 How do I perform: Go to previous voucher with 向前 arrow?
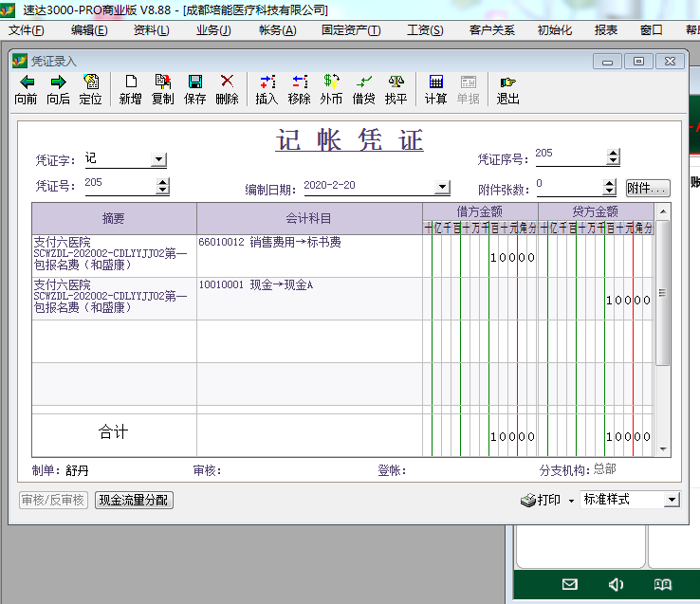click(26, 89)
